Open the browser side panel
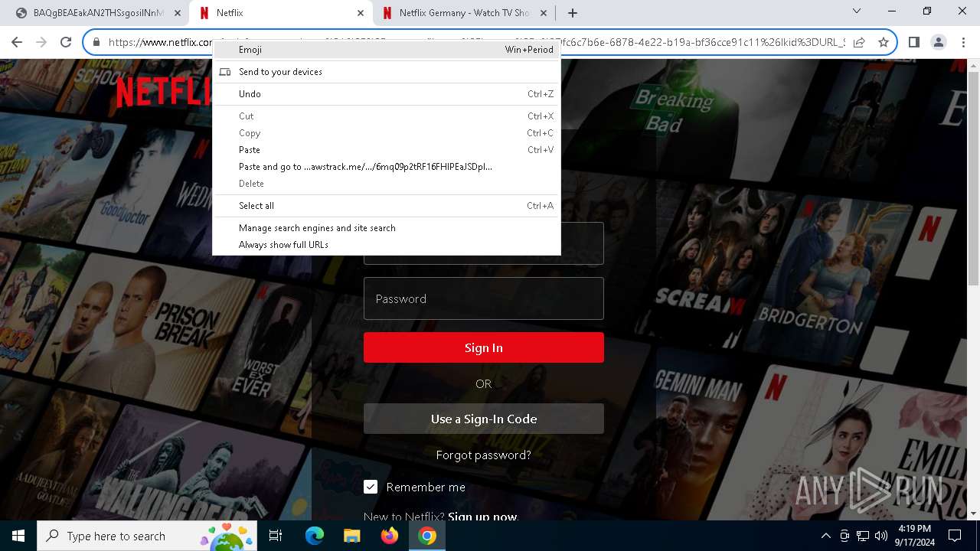The image size is (980, 551). (x=913, y=43)
